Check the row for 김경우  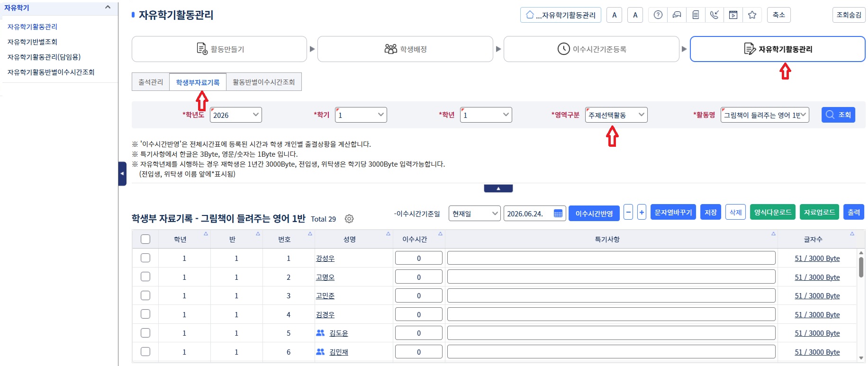coord(145,314)
